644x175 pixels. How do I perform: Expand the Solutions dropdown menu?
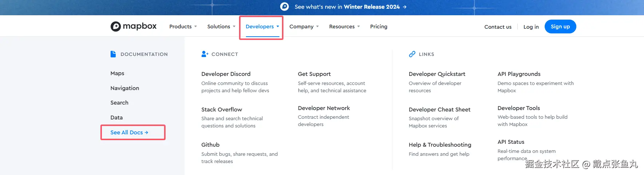point(221,27)
